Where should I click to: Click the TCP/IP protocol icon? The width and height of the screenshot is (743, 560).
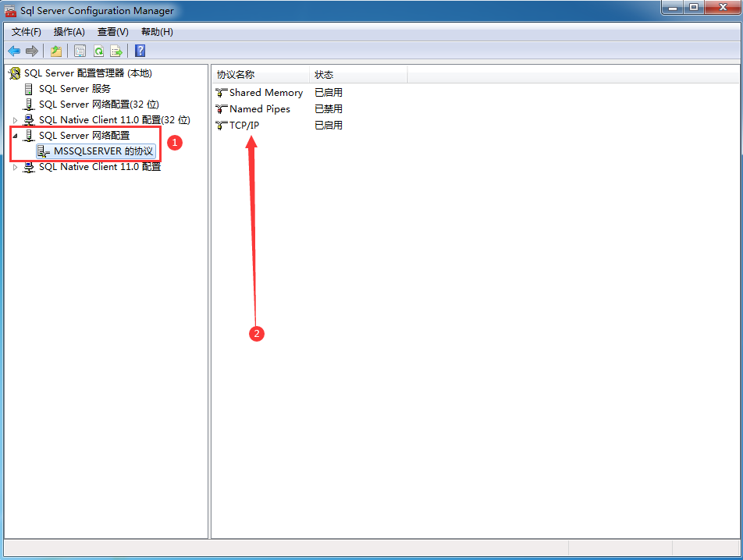click(222, 126)
